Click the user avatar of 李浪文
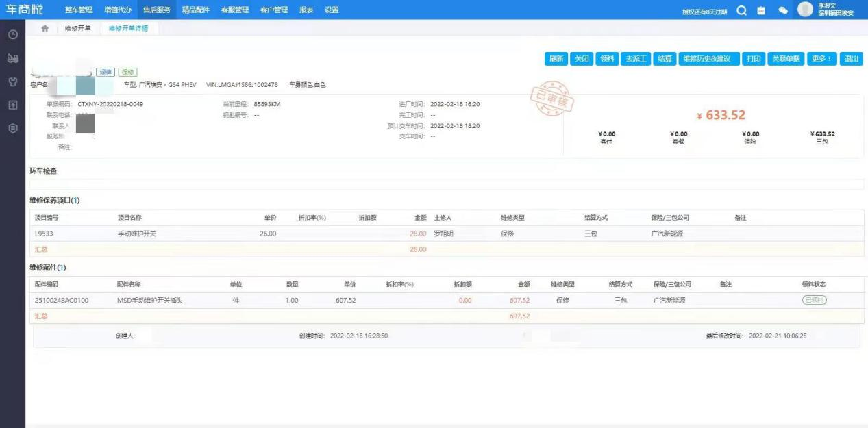Screen dimensions: 868x428 tap(806, 10)
